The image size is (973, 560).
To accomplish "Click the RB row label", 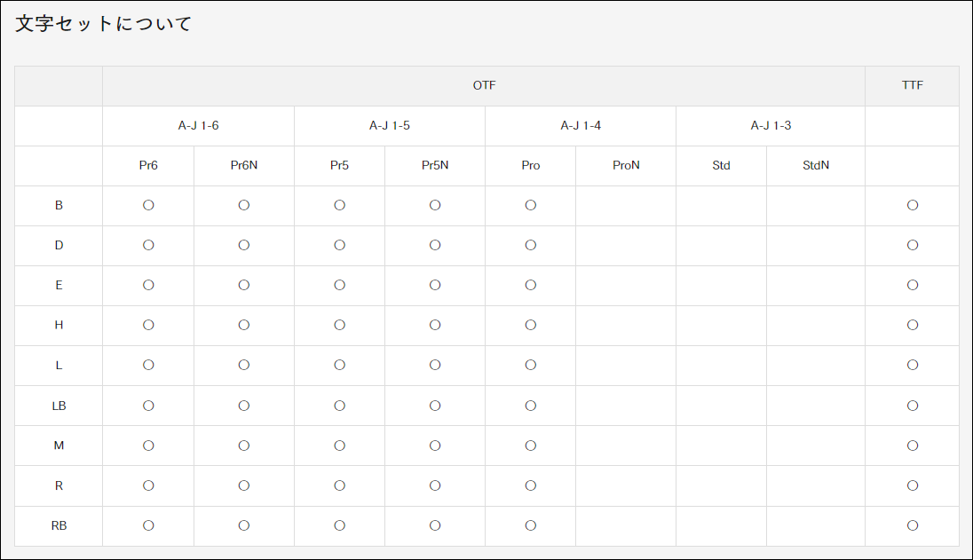I will pos(59,525).
